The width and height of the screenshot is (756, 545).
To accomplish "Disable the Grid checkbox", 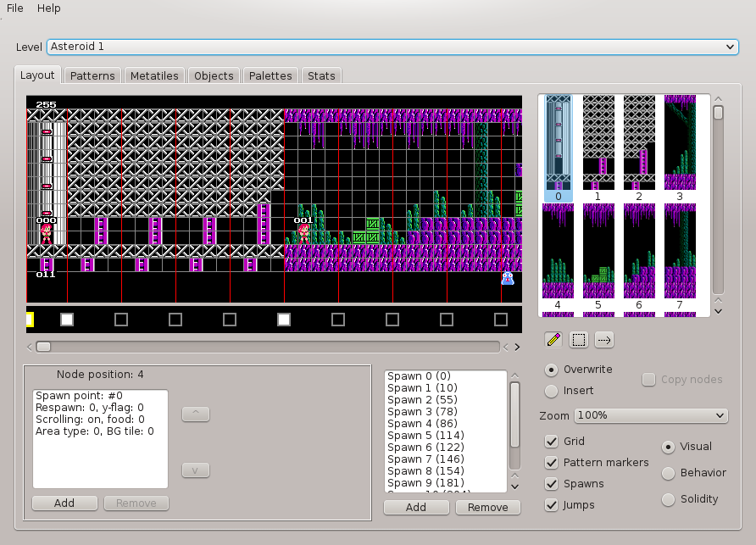I will tap(552, 442).
